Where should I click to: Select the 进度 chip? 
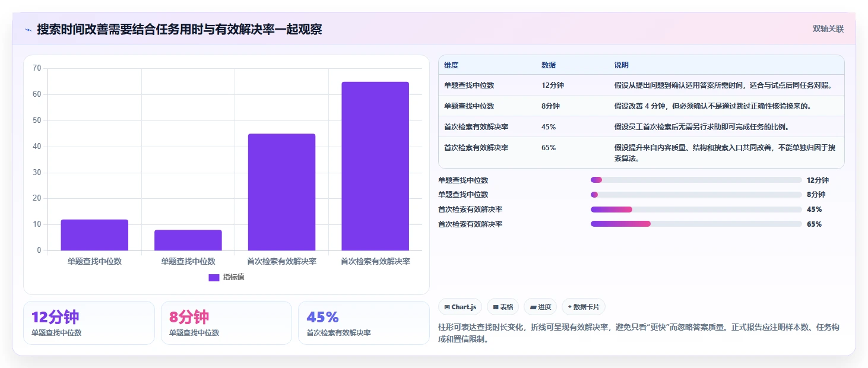tap(540, 307)
